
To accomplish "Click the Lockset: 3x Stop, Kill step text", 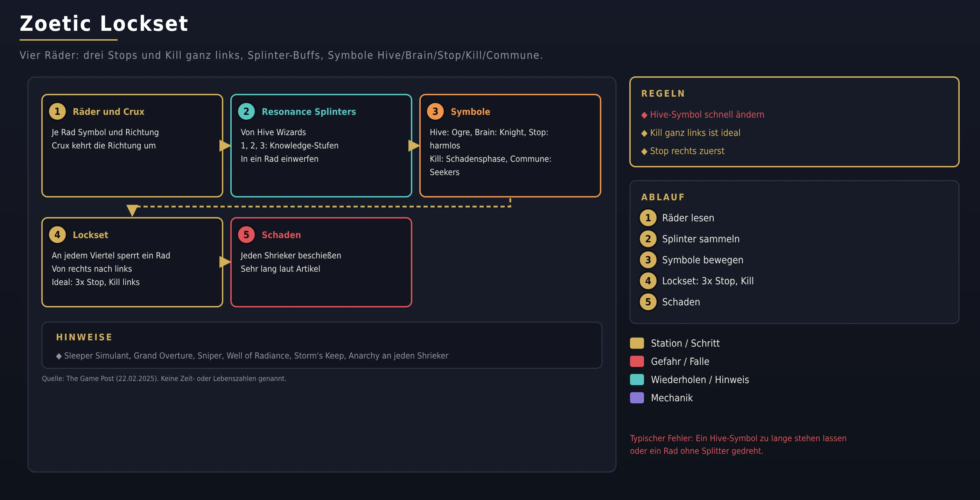I will 708,281.
